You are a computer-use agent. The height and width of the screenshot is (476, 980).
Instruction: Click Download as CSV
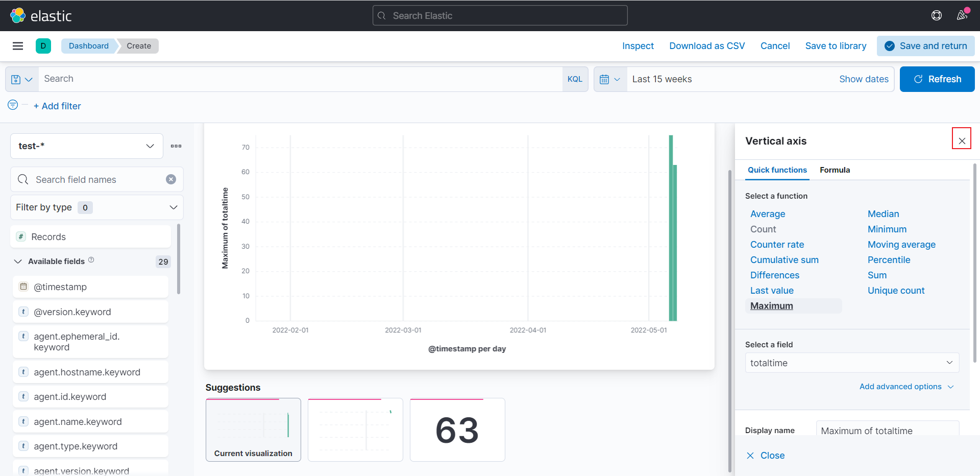[707, 46]
